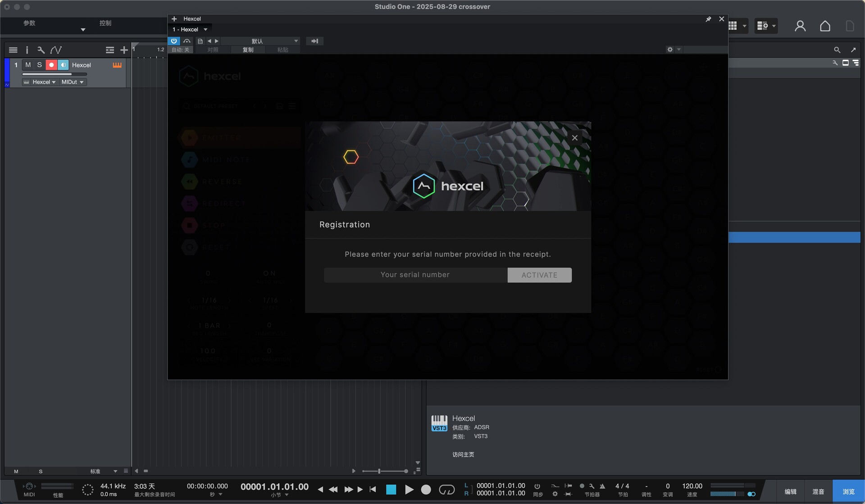Click the Stop button in transport
This screenshot has height=504, width=865.
tap(391, 490)
